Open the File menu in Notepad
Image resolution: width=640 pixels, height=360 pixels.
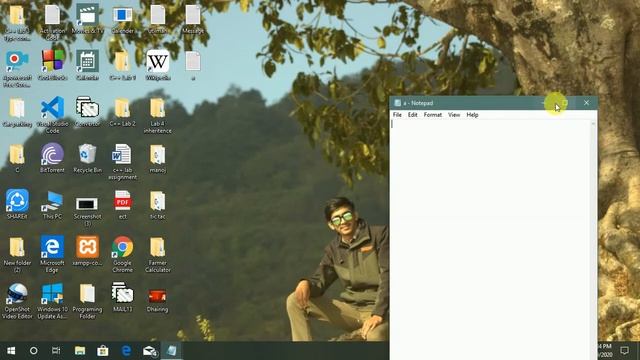point(397,115)
